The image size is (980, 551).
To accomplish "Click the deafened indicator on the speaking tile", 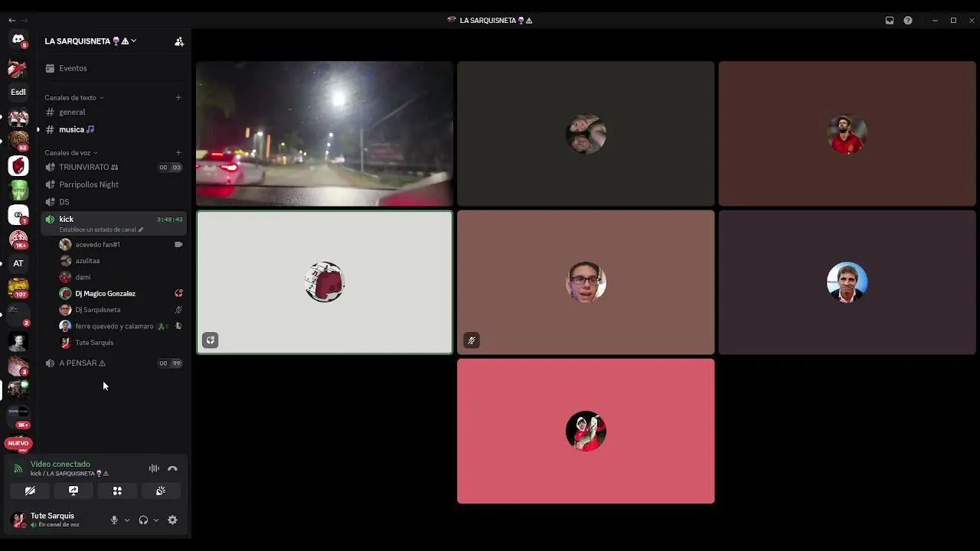I will [x=210, y=341].
